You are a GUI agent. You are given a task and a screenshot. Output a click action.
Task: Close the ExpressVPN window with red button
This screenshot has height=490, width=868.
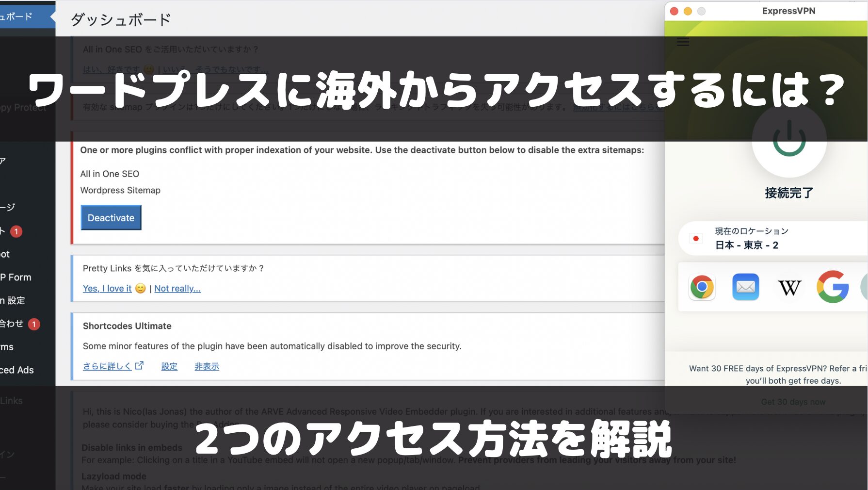click(674, 11)
